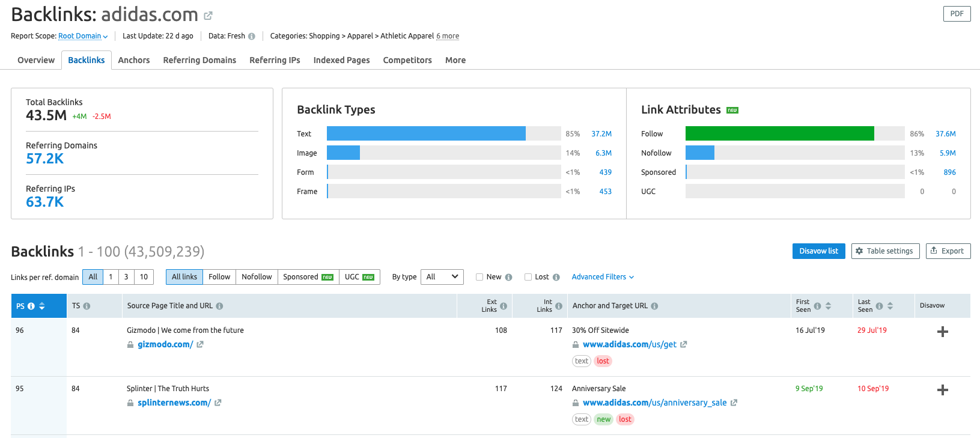Click green Follow bar in Link Attributes
980x438 pixels.
[779, 134]
